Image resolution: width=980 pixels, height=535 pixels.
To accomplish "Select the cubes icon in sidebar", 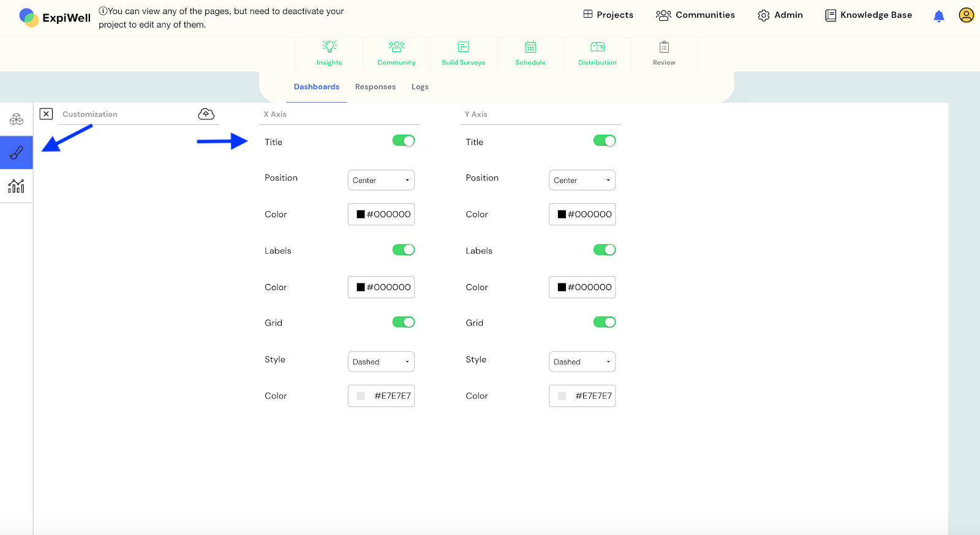I will (x=17, y=119).
